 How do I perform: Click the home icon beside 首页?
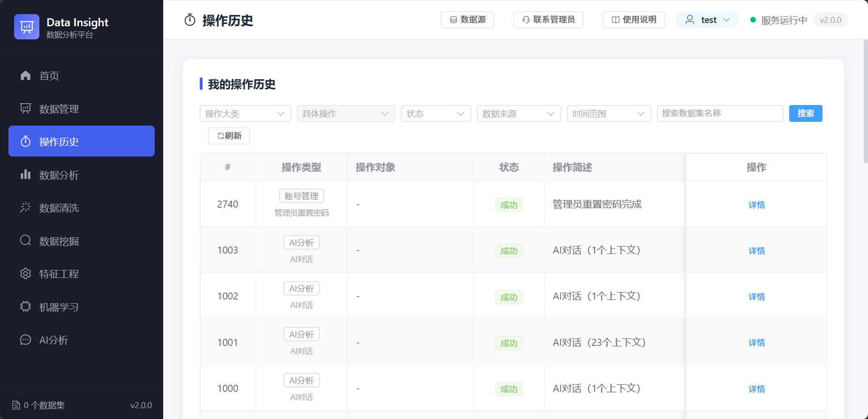coord(26,75)
